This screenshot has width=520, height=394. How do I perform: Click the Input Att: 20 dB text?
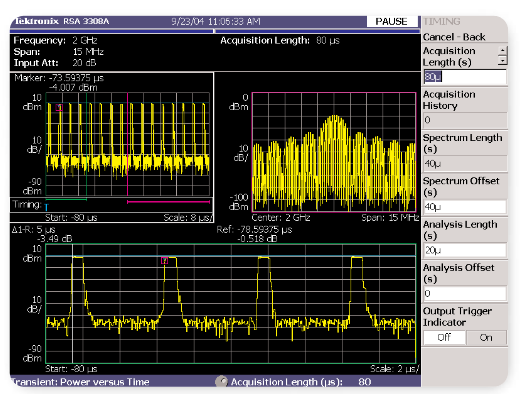pyautogui.click(x=55, y=63)
